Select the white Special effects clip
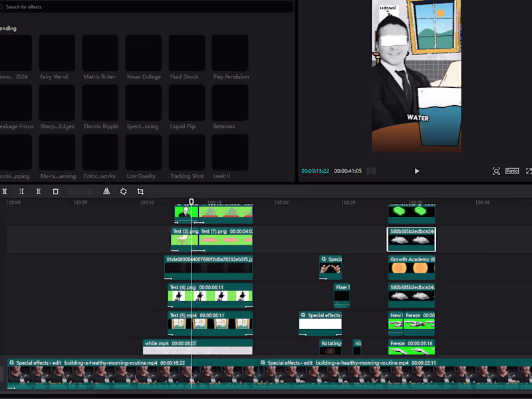Screen dimensions: 532x399 tap(321, 324)
